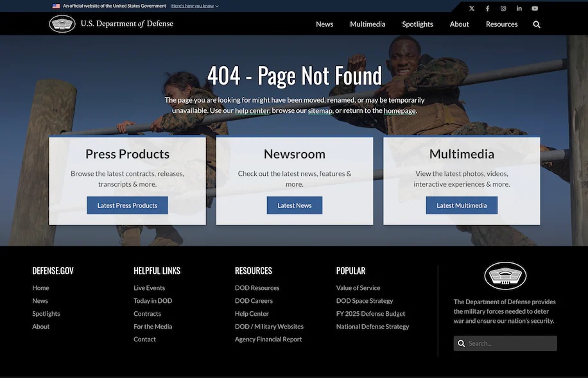Click the Latest News button
This screenshot has height=378, width=588.
[295, 205]
